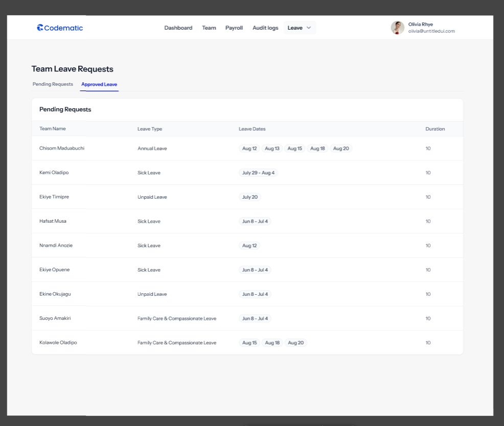Open the Payroll section
504x426 pixels.
(234, 28)
